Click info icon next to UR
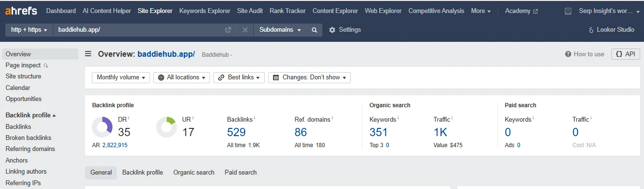This screenshot has width=644, height=189. click(x=193, y=118)
